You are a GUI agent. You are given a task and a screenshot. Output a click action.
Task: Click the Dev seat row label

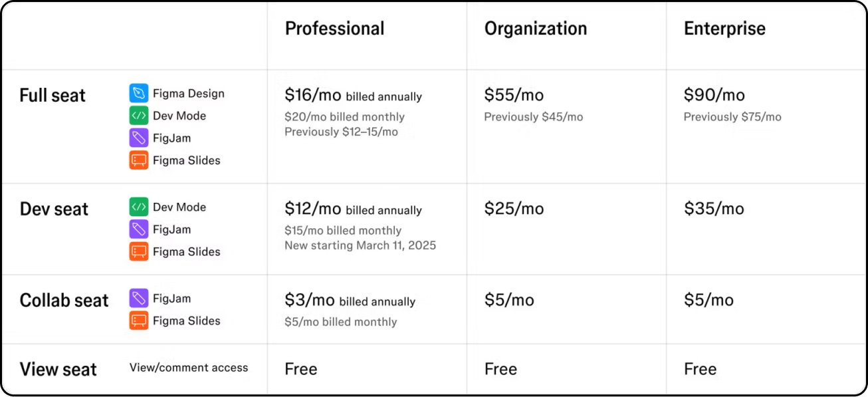[x=54, y=209]
